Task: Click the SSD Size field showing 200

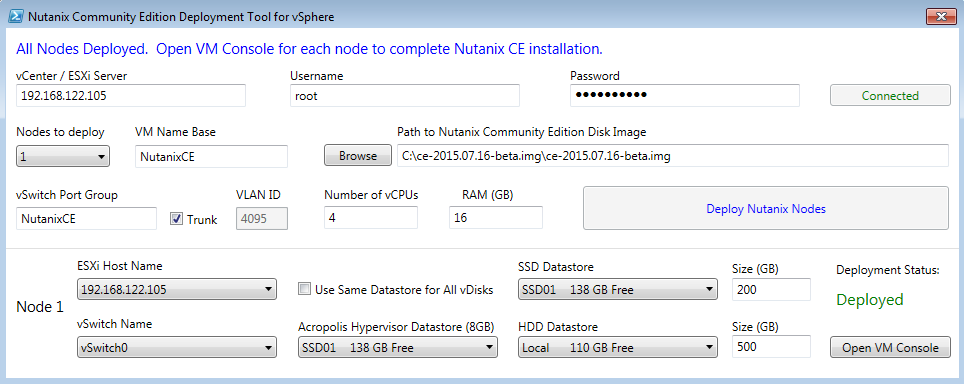Action: [772, 289]
